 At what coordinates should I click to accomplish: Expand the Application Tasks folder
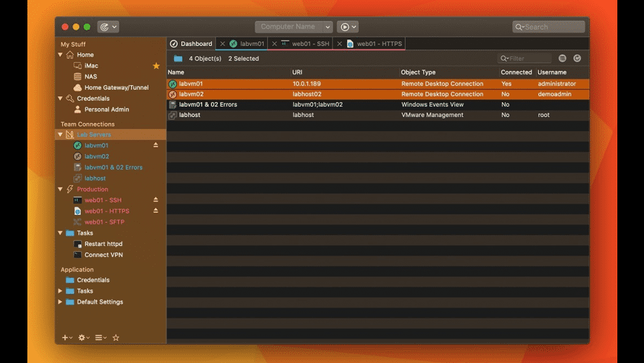click(61, 290)
